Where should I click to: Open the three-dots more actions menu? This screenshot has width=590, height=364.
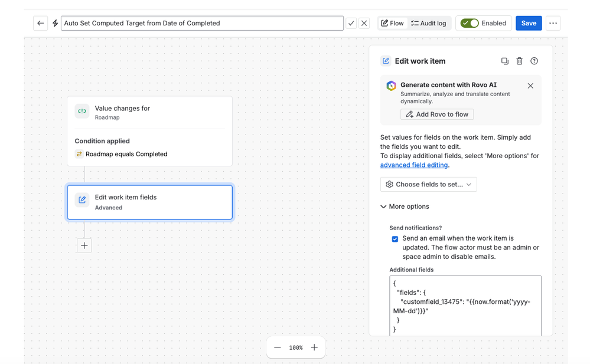pyautogui.click(x=553, y=23)
